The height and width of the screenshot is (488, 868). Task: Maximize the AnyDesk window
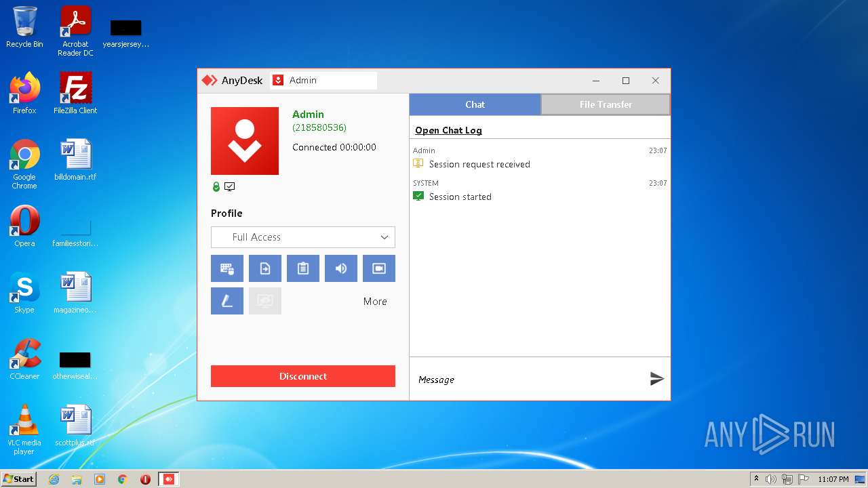[x=626, y=81]
